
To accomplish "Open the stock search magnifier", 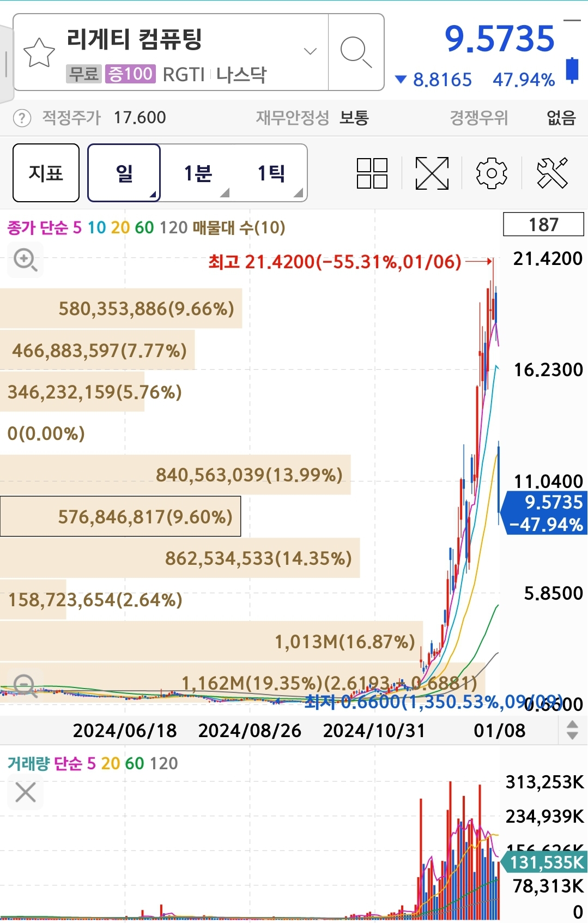I will pos(356,52).
